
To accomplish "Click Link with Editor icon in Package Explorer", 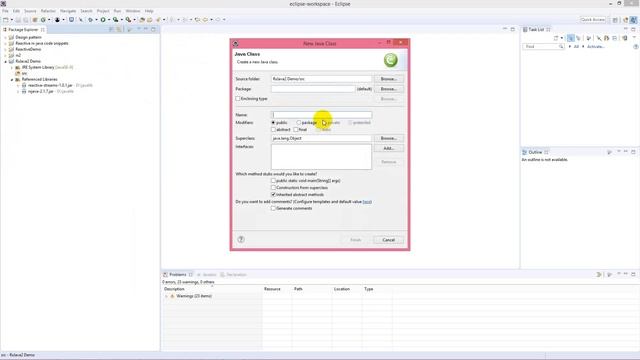I will 119,29.
